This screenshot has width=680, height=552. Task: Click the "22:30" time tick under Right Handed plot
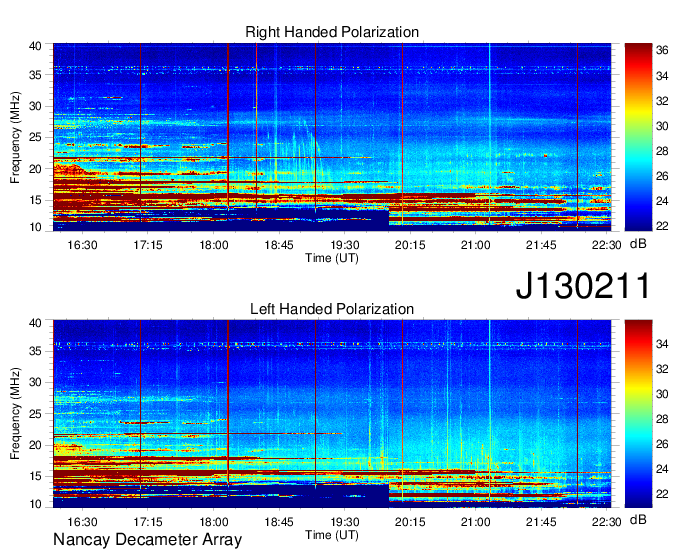[606, 245]
